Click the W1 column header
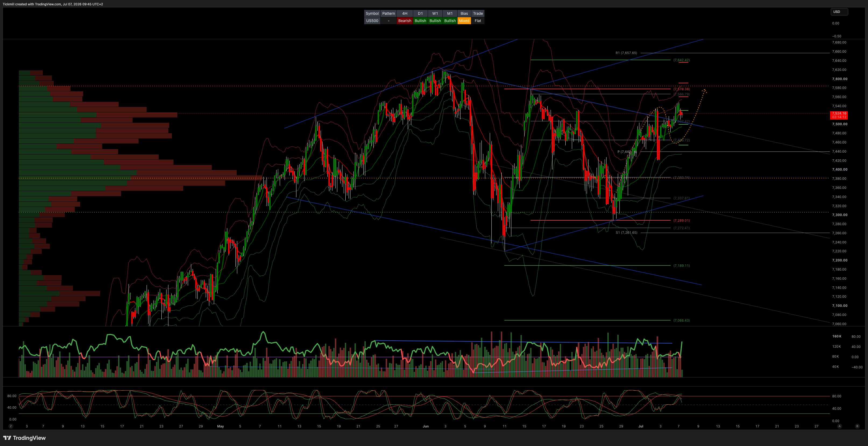 point(435,13)
